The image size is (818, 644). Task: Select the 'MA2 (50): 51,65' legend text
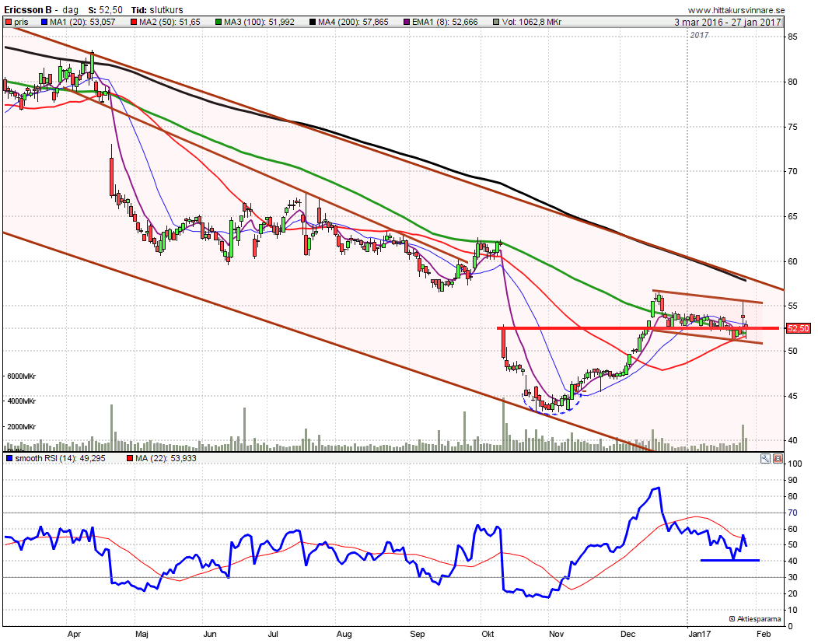[170, 22]
